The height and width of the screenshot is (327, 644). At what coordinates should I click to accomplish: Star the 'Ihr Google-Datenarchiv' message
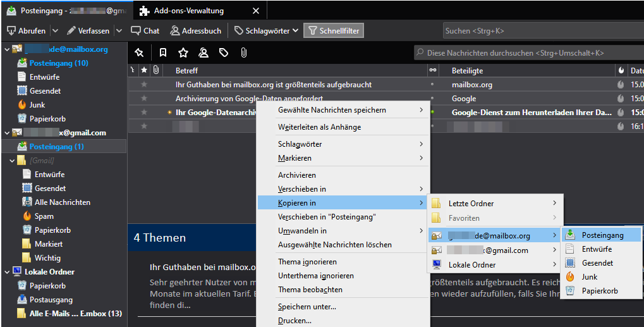tap(143, 112)
